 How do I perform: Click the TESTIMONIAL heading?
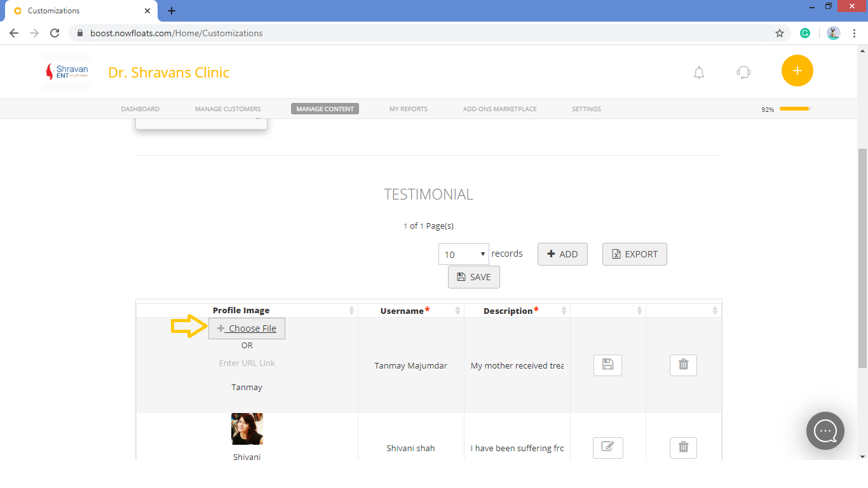(429, 194)
